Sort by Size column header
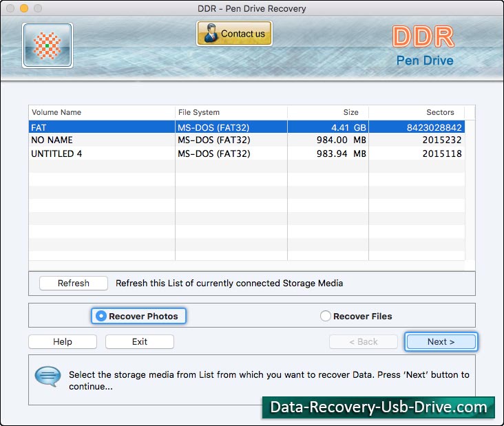504x426 pixels. [328, 112]
